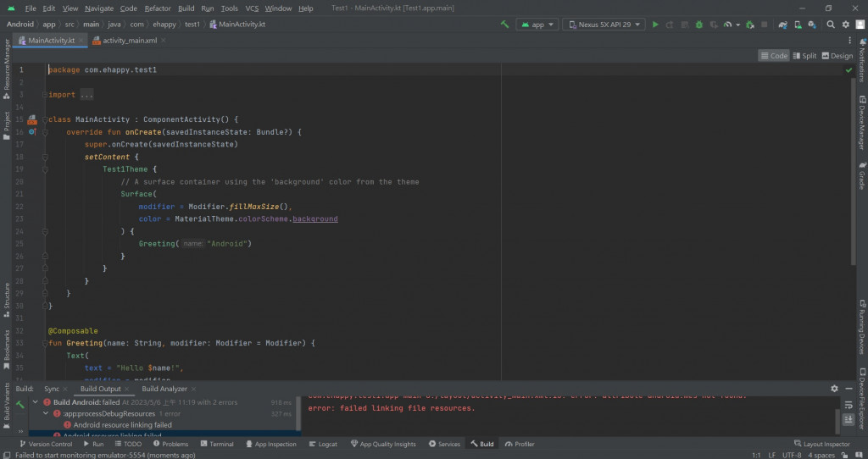868x459 pixels.
Task: Show hidden tool windows chevrons in Build panel
Action: (21, 431)
